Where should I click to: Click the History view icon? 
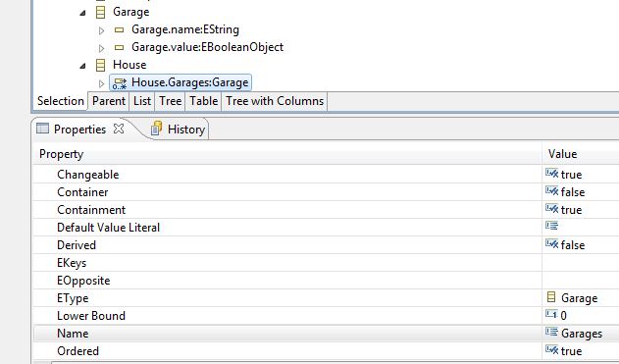(x=156, y=129)
